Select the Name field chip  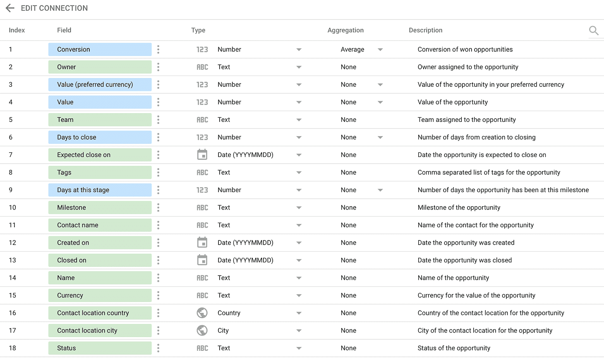pos(100,278)
